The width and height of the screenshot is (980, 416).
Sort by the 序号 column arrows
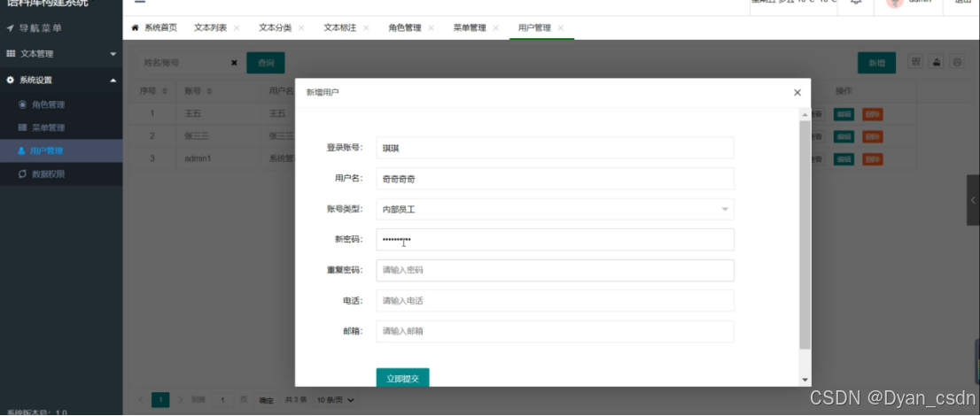pos(165,91)
